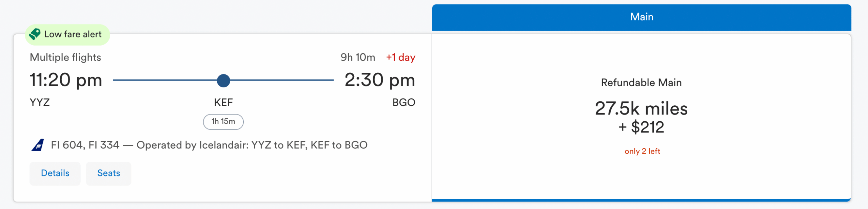Viewport: 868px width, 209px height.
Task: Click the YYZ origin airport code
Action: click(40, 103)
